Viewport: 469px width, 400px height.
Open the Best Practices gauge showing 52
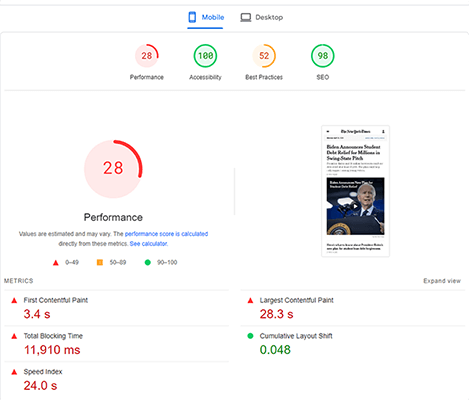pos(264,56)
